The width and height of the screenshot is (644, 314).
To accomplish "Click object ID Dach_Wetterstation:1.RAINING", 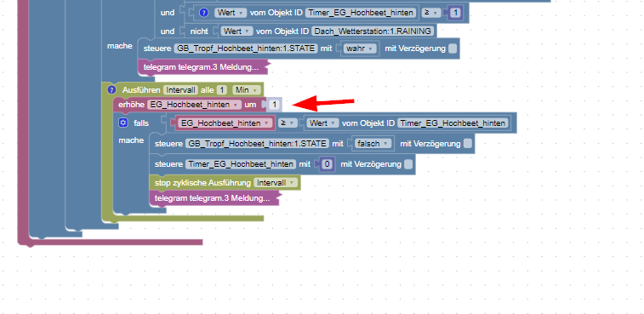I will click(x=373, y=31).
